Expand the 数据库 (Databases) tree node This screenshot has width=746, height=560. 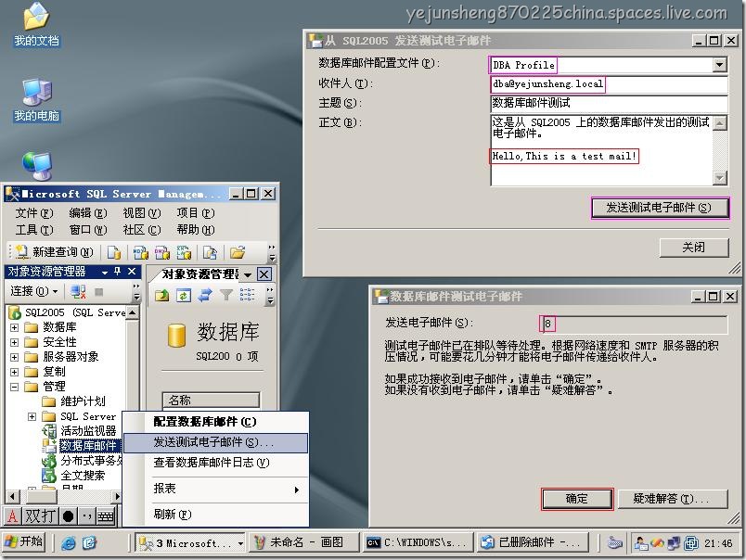pos(14,327)
